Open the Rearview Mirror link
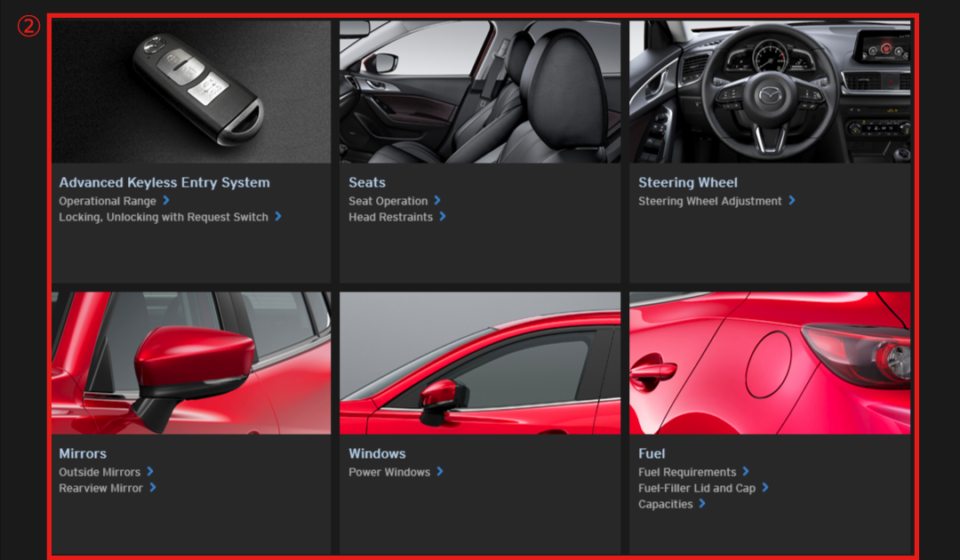 click(101, 489)
